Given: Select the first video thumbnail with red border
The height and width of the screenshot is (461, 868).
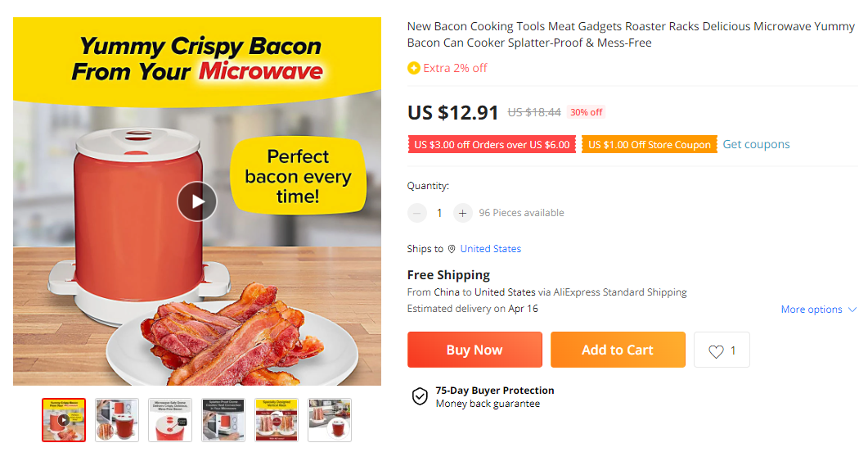Looking at the screenshot, I should pyautogui.click(x=64, y=420).
